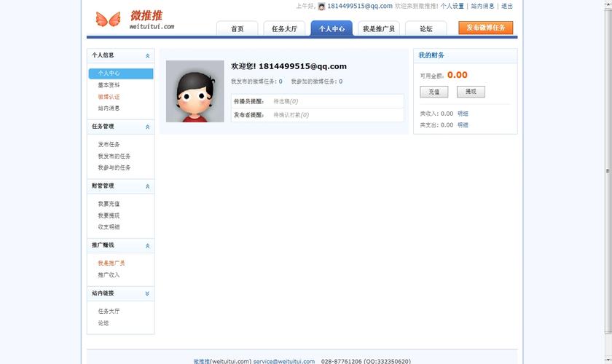Click the 微推推 link in the footer
Screen dimensions: 612x364
tap(202, 361)
